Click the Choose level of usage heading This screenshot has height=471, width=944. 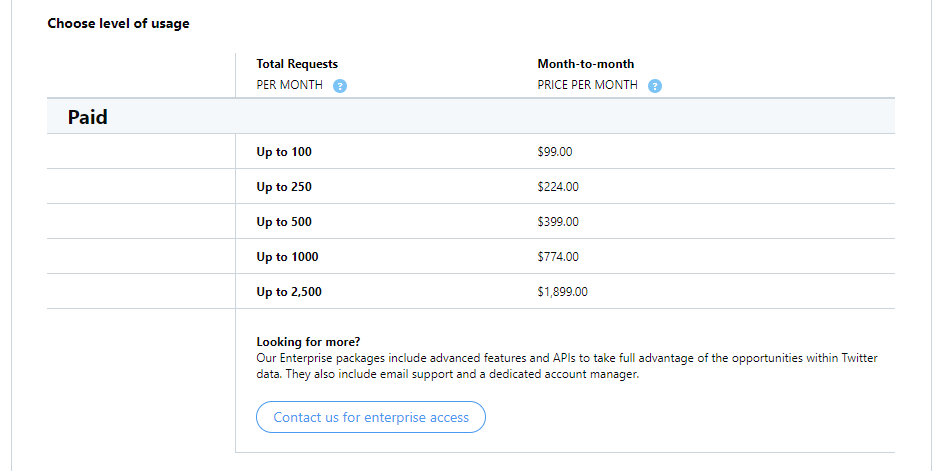[118, 23]
